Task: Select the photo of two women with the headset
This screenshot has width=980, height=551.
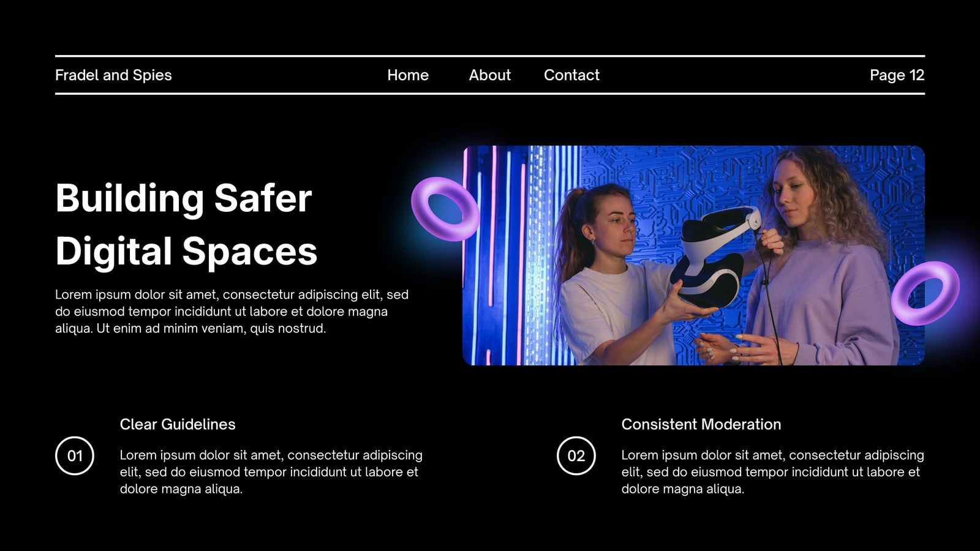Action: click(x=693, y=255)
